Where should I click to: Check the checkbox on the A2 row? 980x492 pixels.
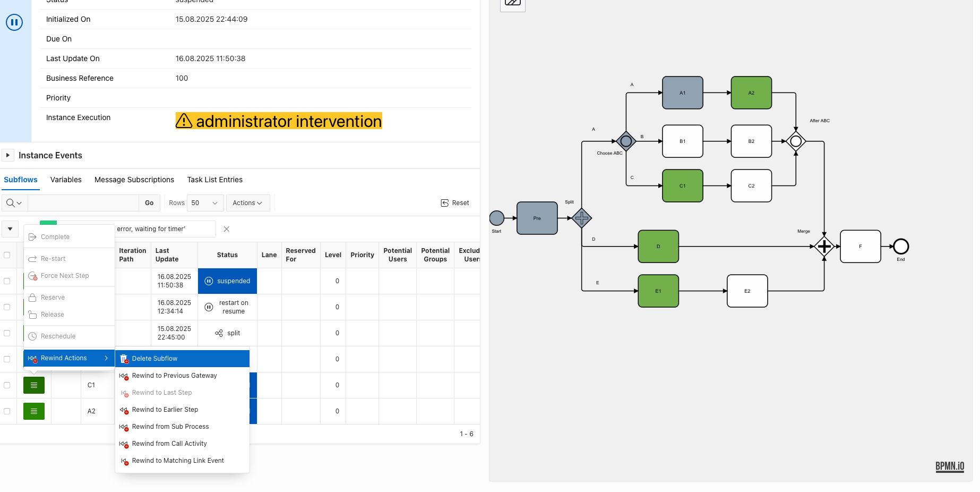tap(7, 411)
